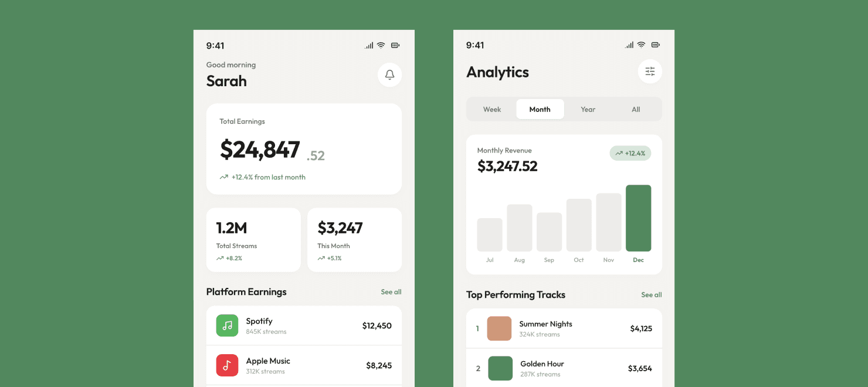The width and height of the screenshot is (868, 387).
Task: Select the Month tab
Action: click(540, 109)
